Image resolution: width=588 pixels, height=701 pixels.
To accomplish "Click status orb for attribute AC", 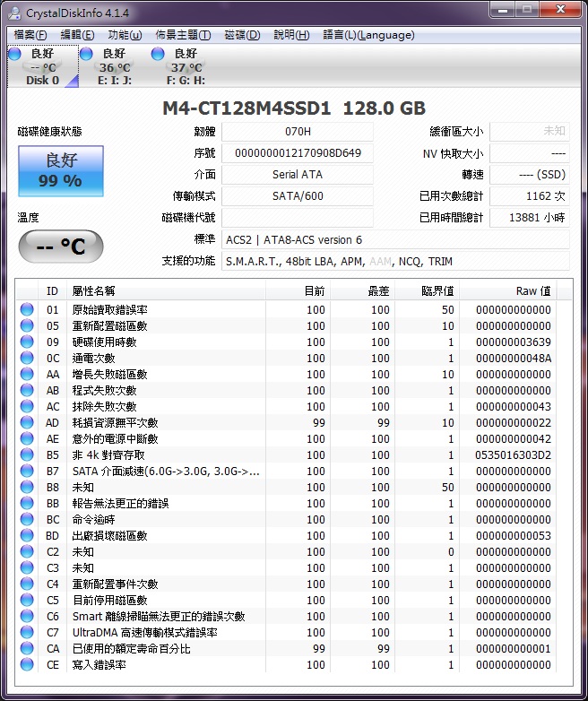I will (x=27, y=406).
